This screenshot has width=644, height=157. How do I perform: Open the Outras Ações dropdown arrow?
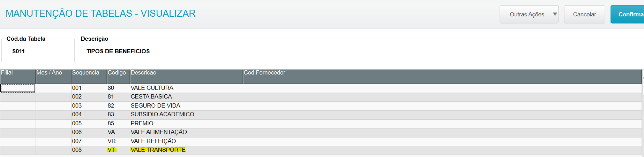pos(555,14)
